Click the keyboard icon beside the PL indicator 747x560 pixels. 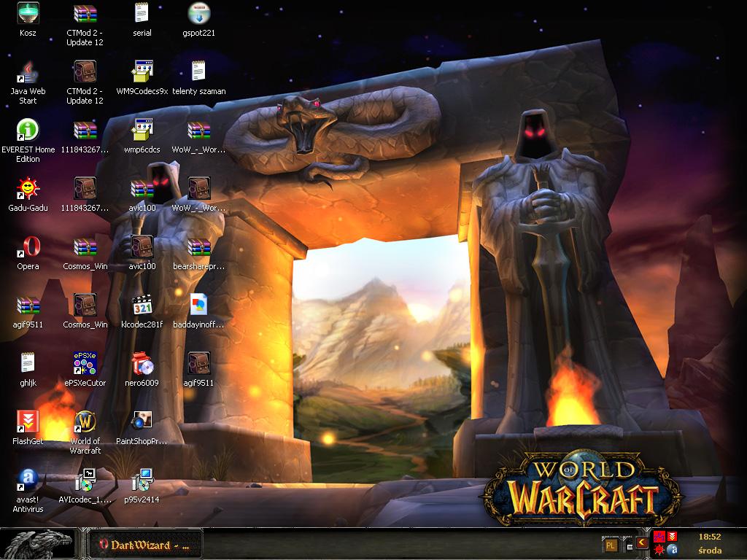[629, 547]
